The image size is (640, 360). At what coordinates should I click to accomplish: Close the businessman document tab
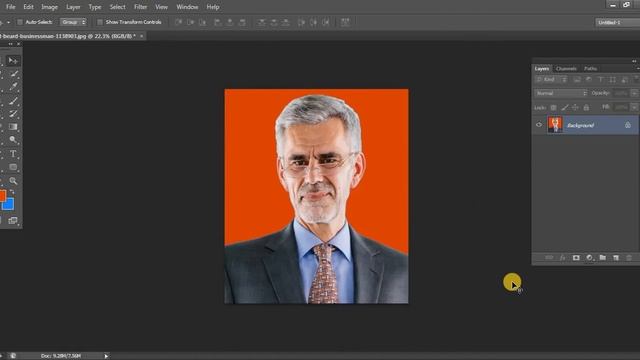click(142, 36)
